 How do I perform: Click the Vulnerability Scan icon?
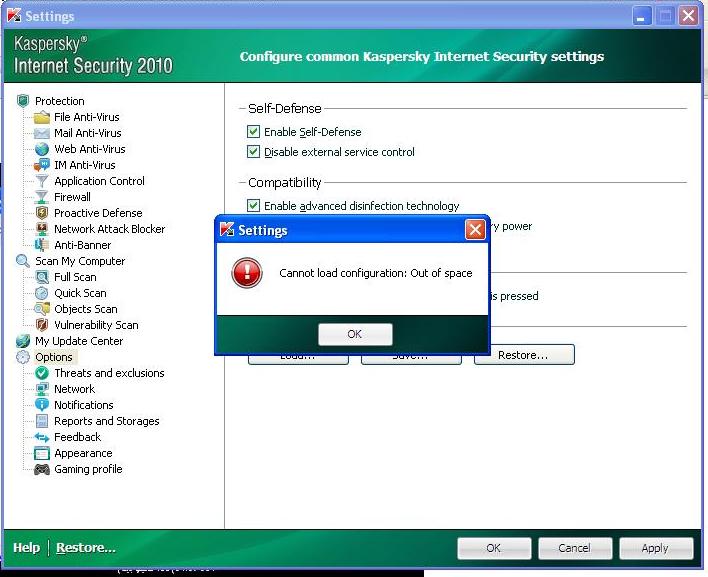click(x=42, y=325)
